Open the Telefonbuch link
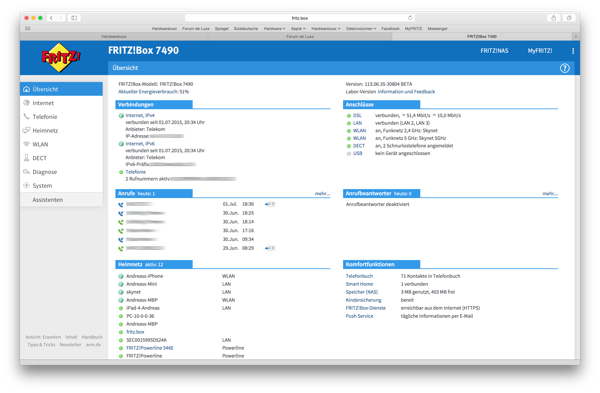Image resolution: width=600 pixels, height=393 pixels. [x=359, y=276]
